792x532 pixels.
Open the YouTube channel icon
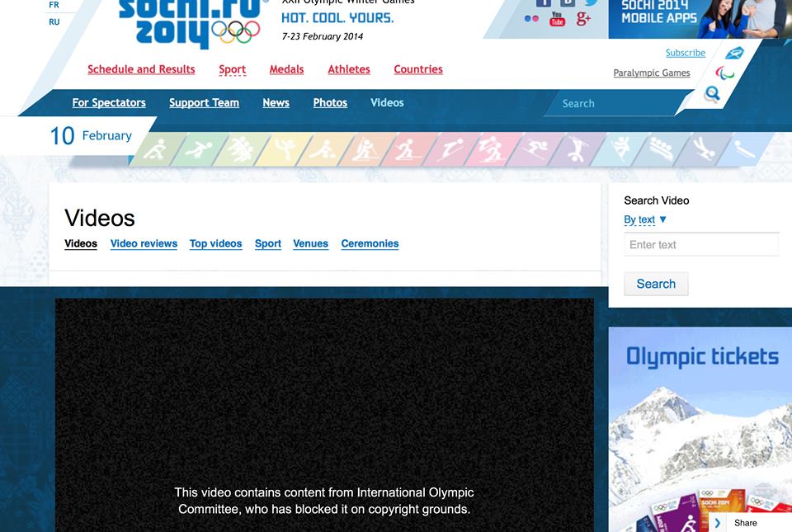tap(557, 19)
